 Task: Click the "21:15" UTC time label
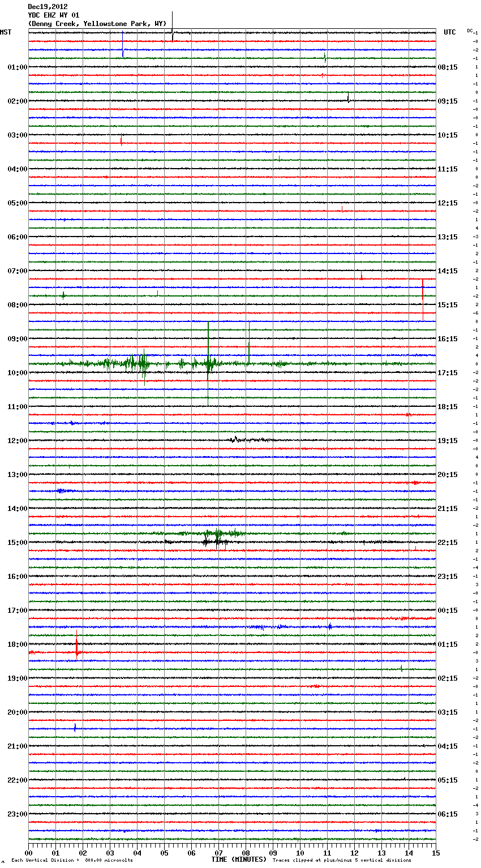tap(448, 509)
